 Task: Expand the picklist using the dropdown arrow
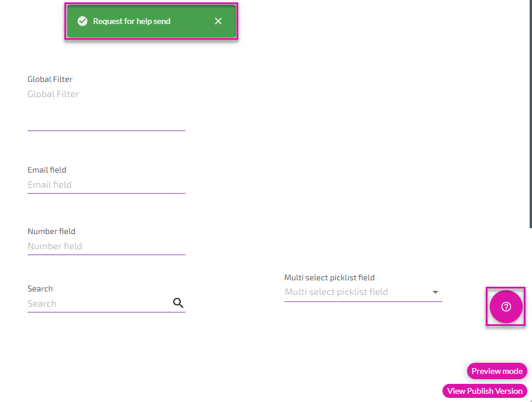(435, 292)
